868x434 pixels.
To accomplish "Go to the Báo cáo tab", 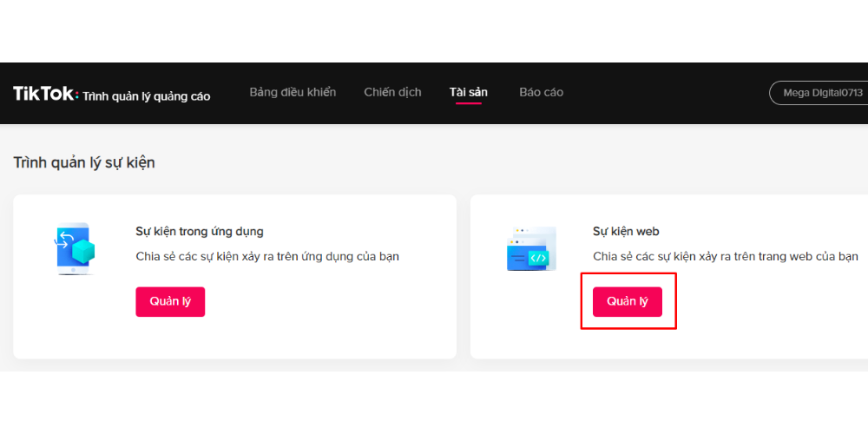I will 542,93.
